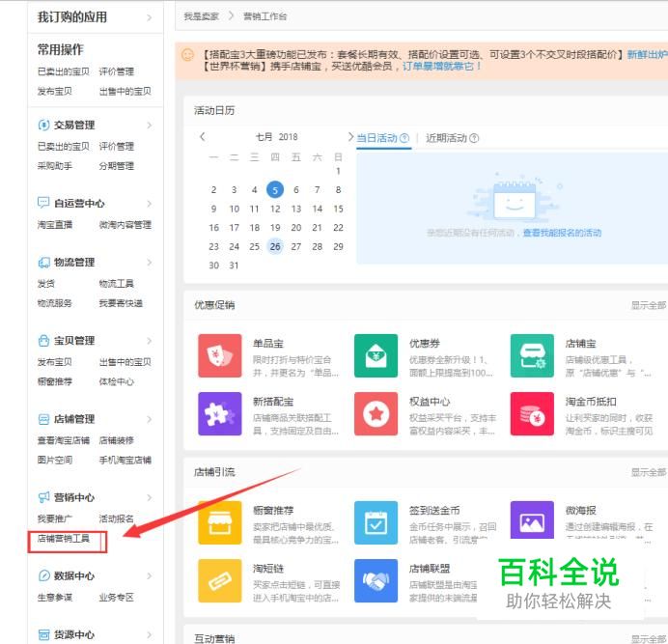Expand 我订购的应用 section arrow
The width and height of the screenshot is (668, 644).
pyautogui.click(x=149, y=17)
